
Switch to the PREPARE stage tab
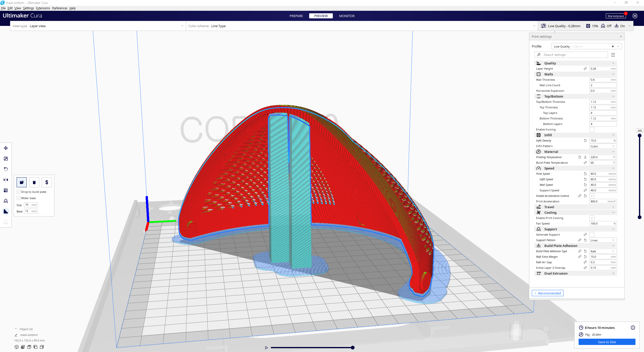pos(296,16)
